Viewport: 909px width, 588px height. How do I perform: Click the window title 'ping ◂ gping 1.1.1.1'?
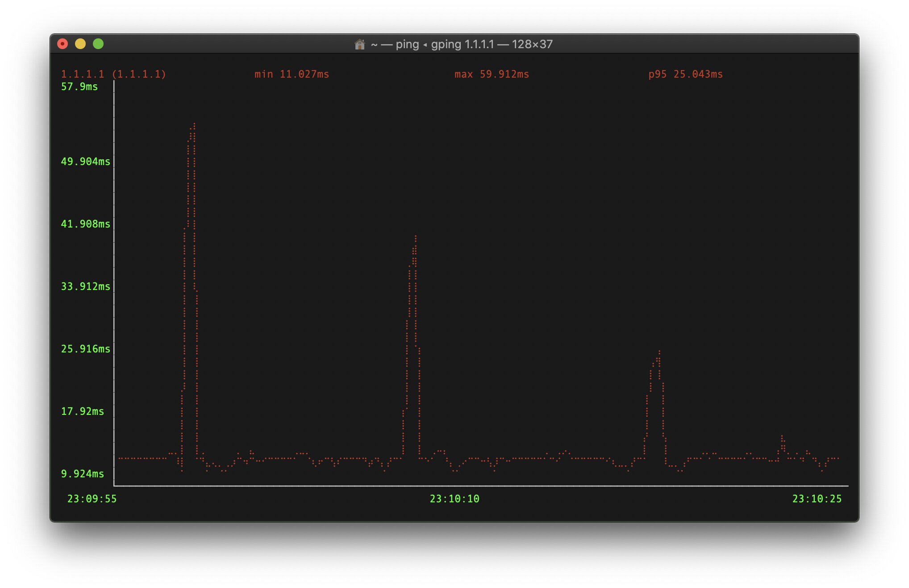445,44
